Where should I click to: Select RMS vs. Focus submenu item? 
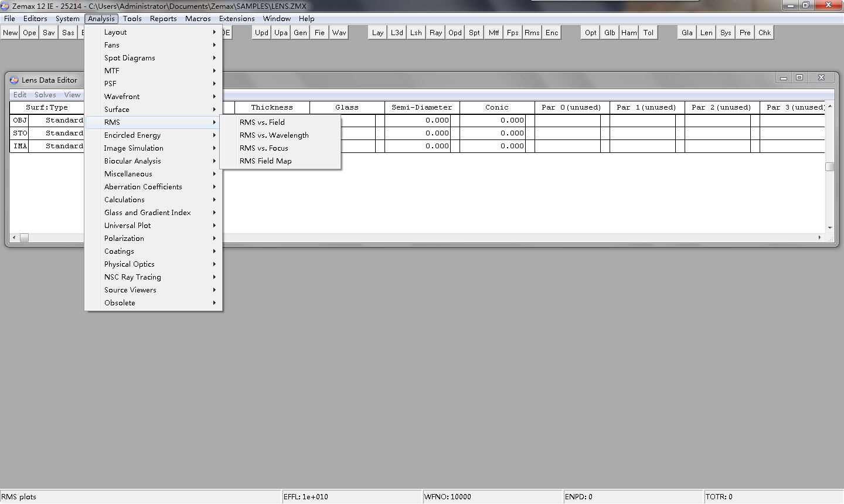point(280,148)
